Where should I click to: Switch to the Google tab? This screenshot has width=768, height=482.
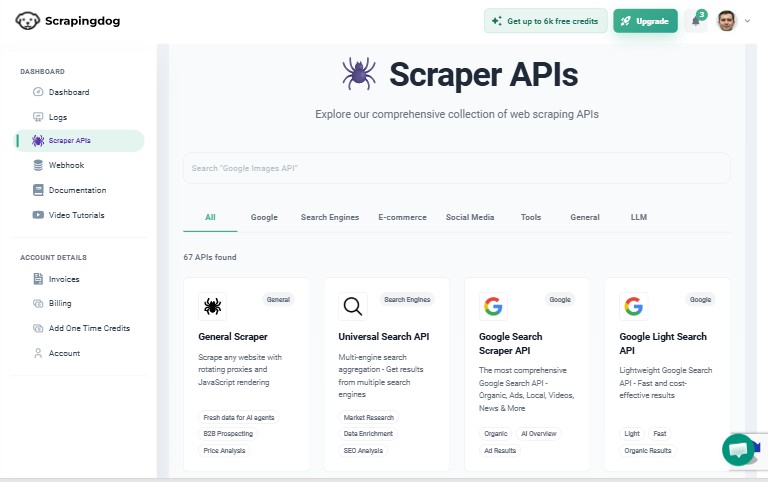tap(264, 217)
